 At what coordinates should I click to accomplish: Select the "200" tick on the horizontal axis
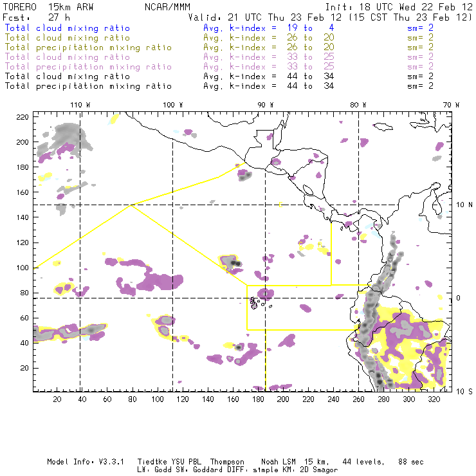click(283, 399)
